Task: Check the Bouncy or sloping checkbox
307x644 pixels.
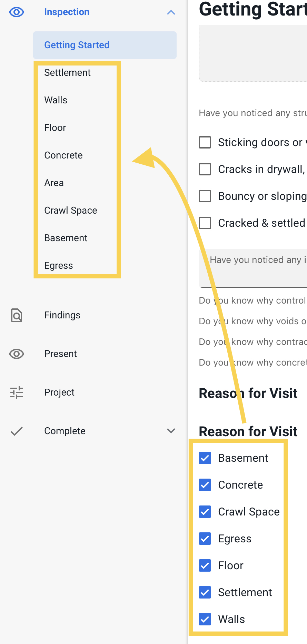Action: (x=205, y=196)
